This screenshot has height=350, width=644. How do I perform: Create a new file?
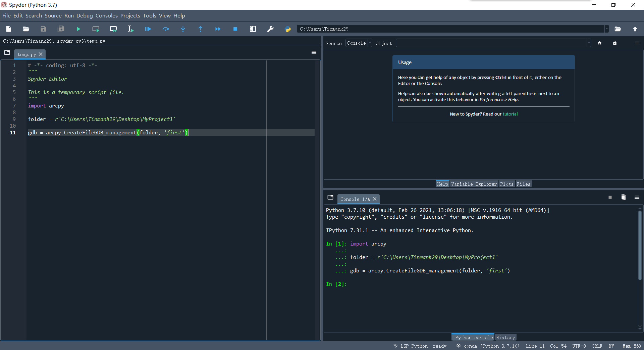[x=8, y=29]
